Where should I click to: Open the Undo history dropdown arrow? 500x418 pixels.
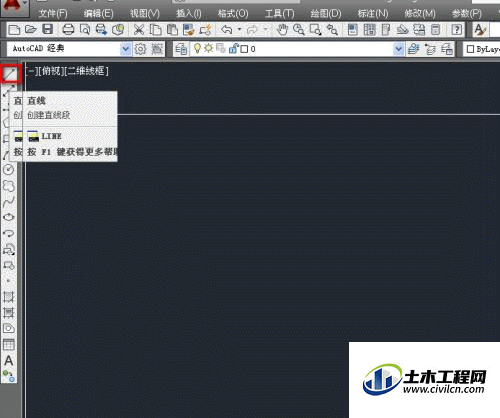[x=239, y=30]
